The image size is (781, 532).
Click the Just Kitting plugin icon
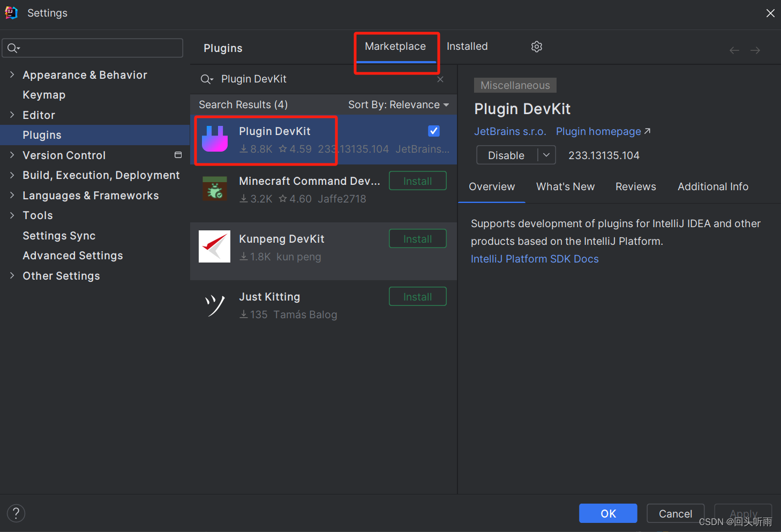pos(215,305)
